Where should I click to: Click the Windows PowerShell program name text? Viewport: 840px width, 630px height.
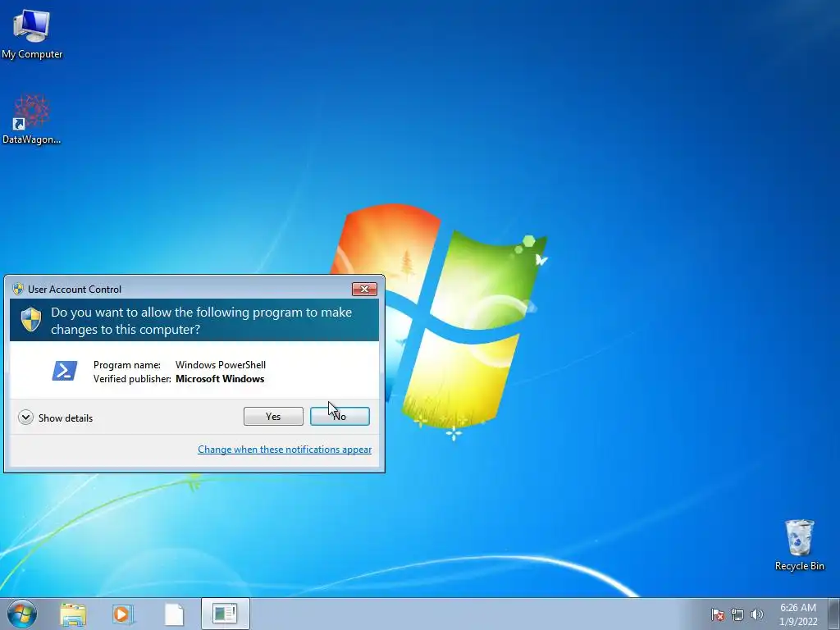tap(221, 365)
